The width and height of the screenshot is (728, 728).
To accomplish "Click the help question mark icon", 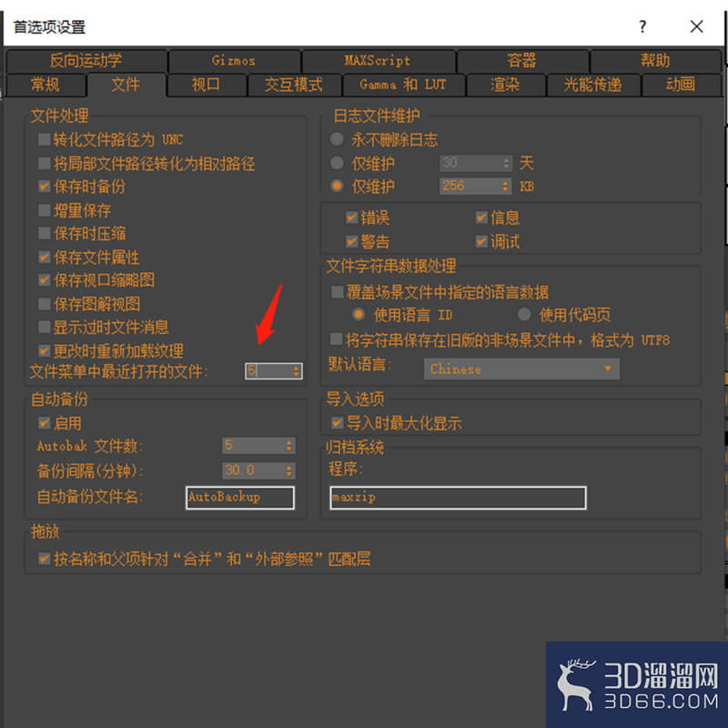I will coord(642,26).
